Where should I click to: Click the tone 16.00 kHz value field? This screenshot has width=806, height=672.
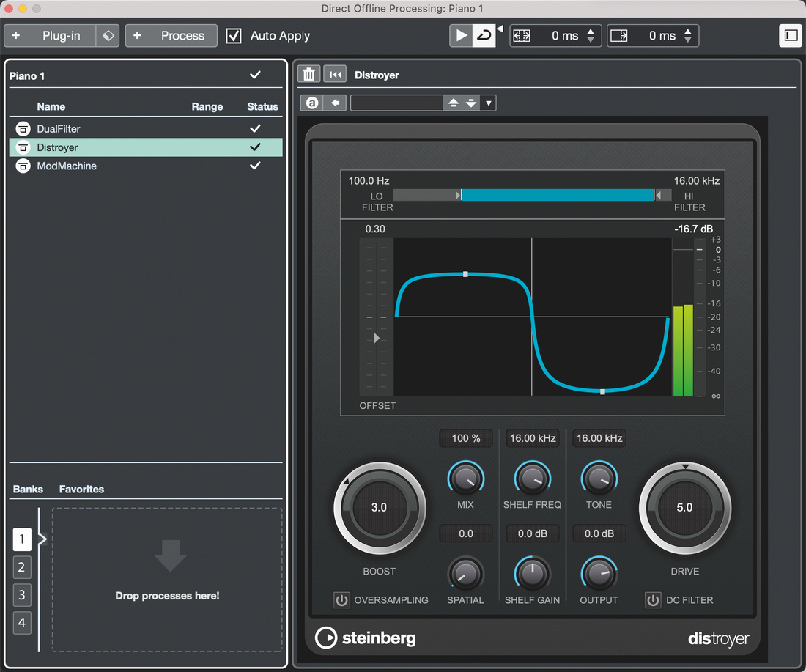point(599,438)
